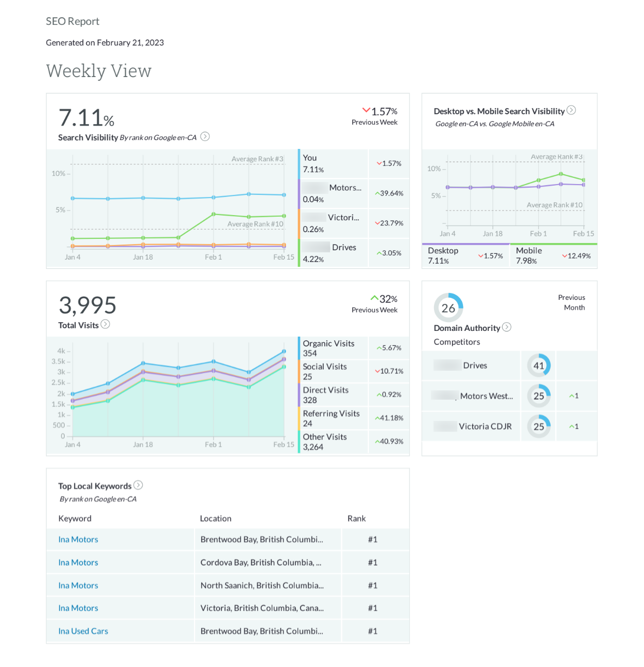Select the Mobile 7.98% tab
The image size is (644, 667).
point(553,255)
